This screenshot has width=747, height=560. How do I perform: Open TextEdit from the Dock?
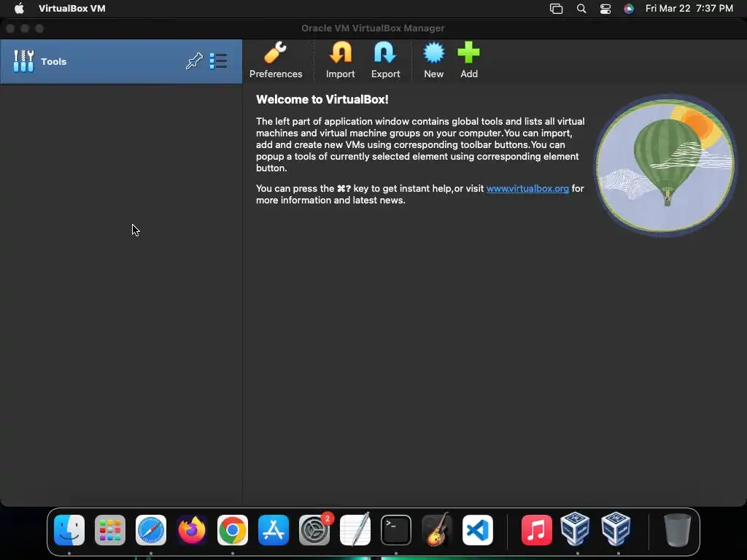[355, 530]
